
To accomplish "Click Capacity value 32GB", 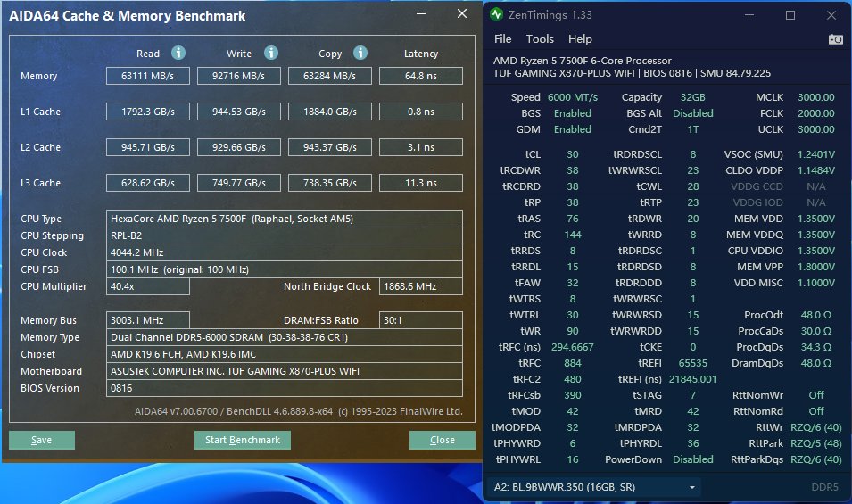I will [x=693, y=97].
